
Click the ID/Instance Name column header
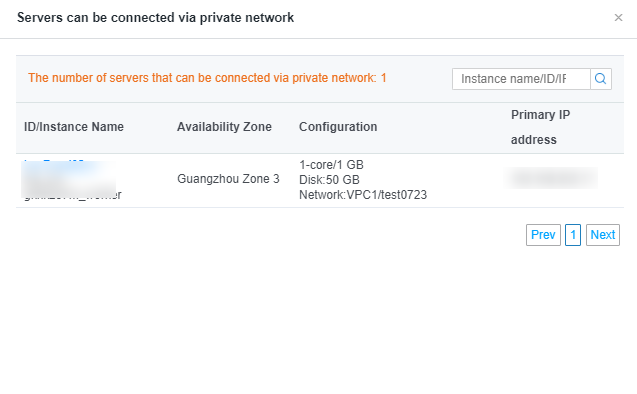click(x=74, y=127)
